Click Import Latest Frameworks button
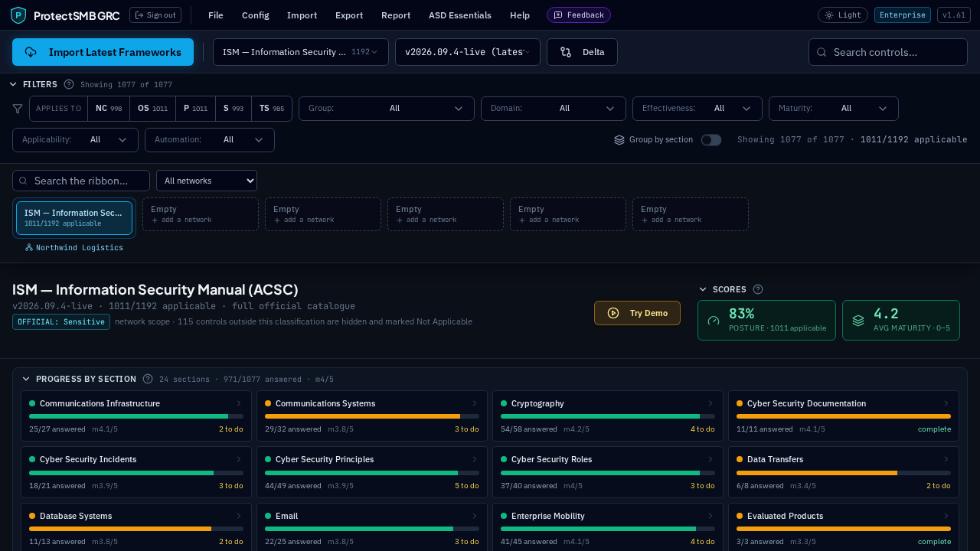This screenshot has width=980, height=551. pos(103,52)
